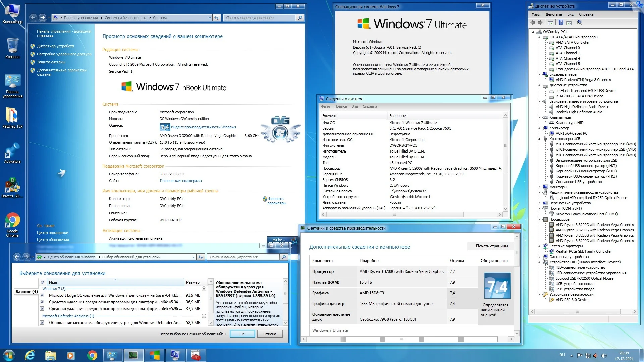This screenshot has height=362, width=644.
Task: Click Back arrow in the Windows Update window
Action: pyautogui.click(x=17, y=257)
